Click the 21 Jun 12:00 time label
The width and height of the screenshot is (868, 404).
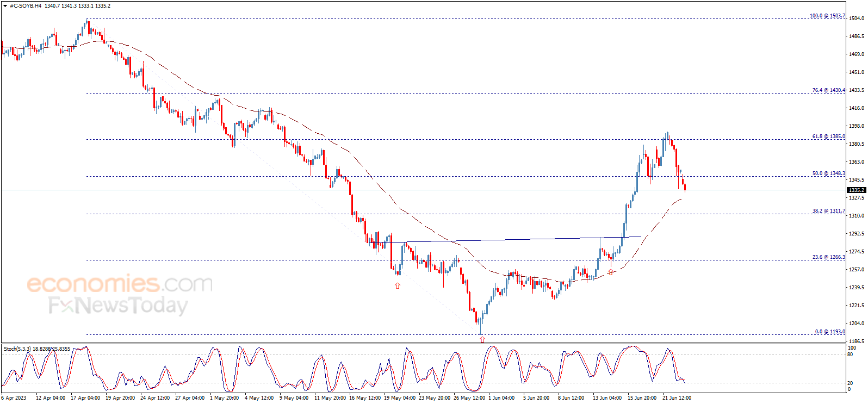pyautogui.click(x=677, y=398)
